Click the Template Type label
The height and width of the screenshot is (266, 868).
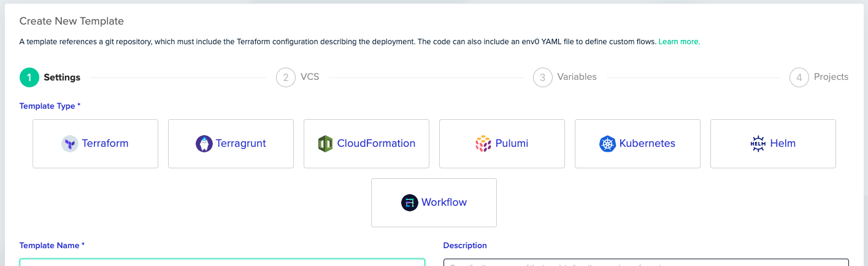[x=50, y=106]
